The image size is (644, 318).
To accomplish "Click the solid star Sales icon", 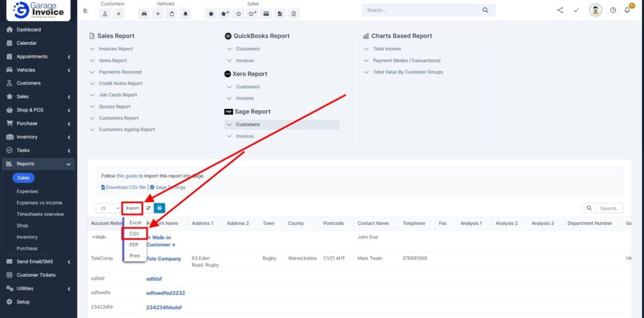I will 211,14.
